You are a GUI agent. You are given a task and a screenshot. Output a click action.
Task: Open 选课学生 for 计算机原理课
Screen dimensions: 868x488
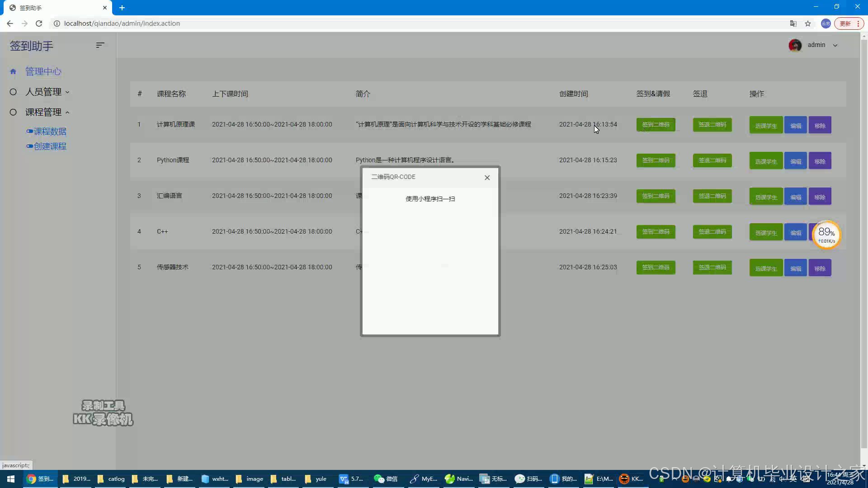coord(766,125)
